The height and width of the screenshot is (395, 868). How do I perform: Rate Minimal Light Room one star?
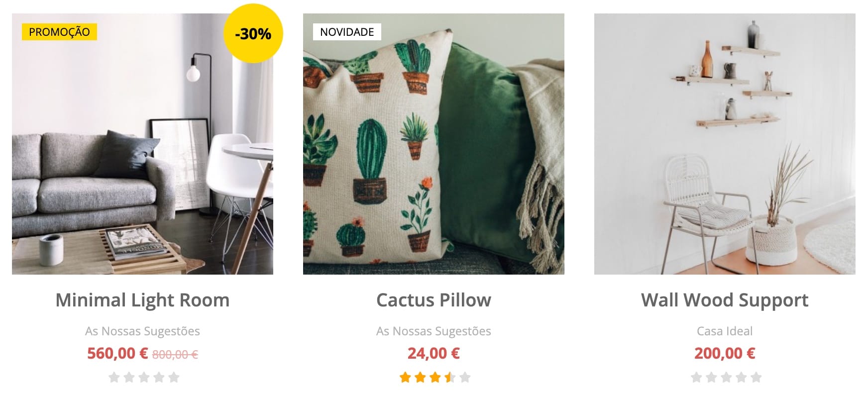[x=114, y=377]
